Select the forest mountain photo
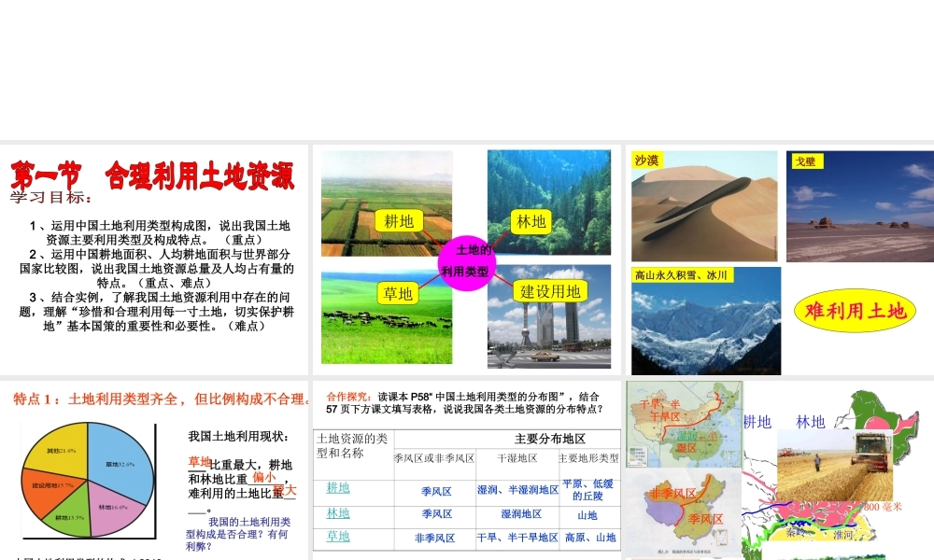The width and height of the screenshot is (934, 560). point(549,203)
